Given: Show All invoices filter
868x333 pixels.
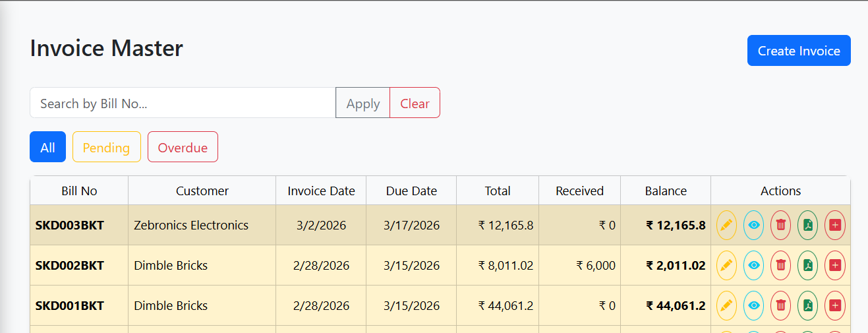Looking at the screenshot, I should (47, 146).
